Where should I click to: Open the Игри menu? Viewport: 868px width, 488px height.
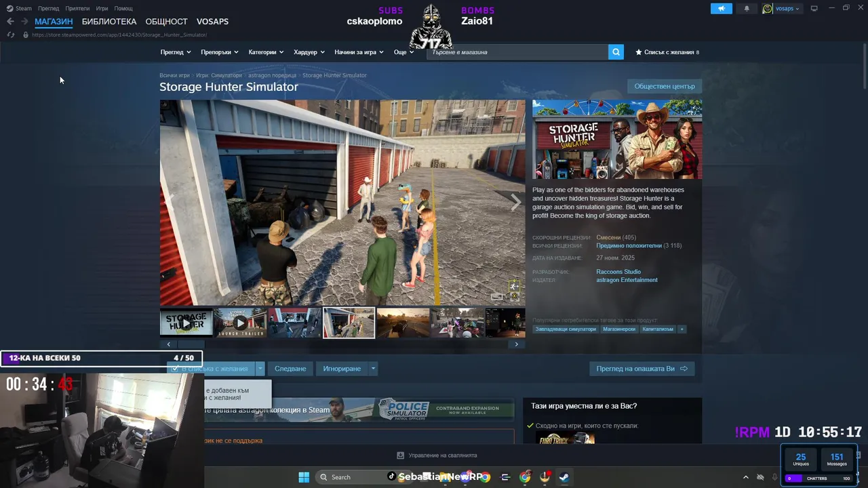click(x=102, y=8)
